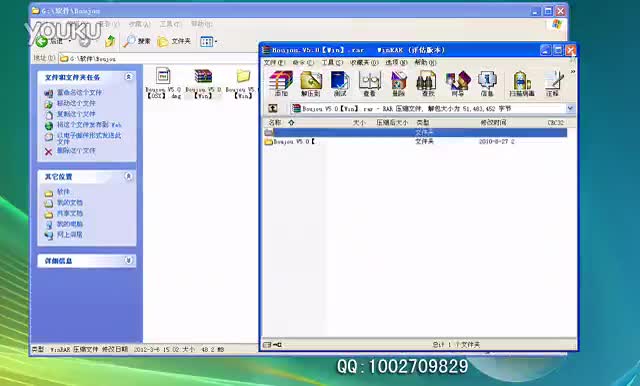
Task: Collapse the 文件和文件夹任务 panel chevron
Action: click(128, 77)
